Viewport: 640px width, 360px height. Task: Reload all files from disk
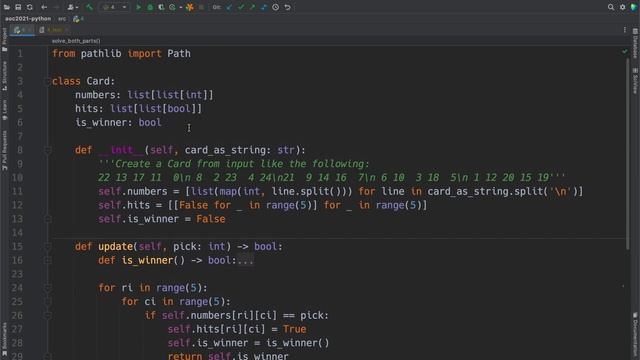(29, 7)
